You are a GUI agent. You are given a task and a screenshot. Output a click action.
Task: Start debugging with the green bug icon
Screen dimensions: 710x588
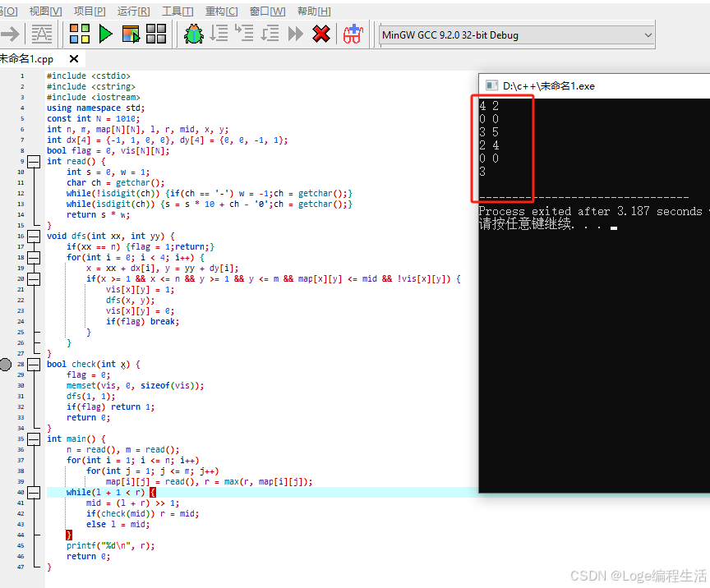click(194, 34)
